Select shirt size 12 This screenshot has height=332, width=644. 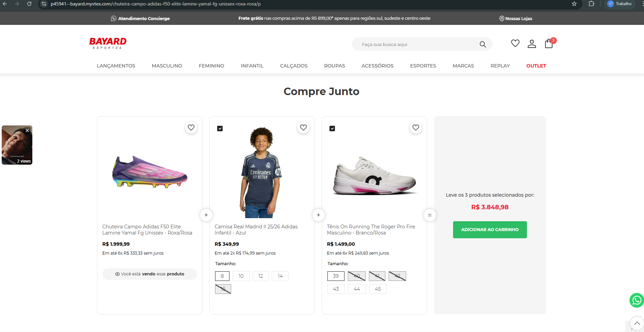pos(260,276)
